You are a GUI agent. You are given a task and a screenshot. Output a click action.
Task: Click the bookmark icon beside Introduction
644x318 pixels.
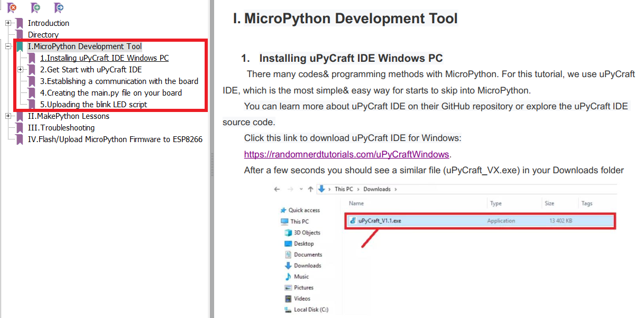(x=20, y=23)
